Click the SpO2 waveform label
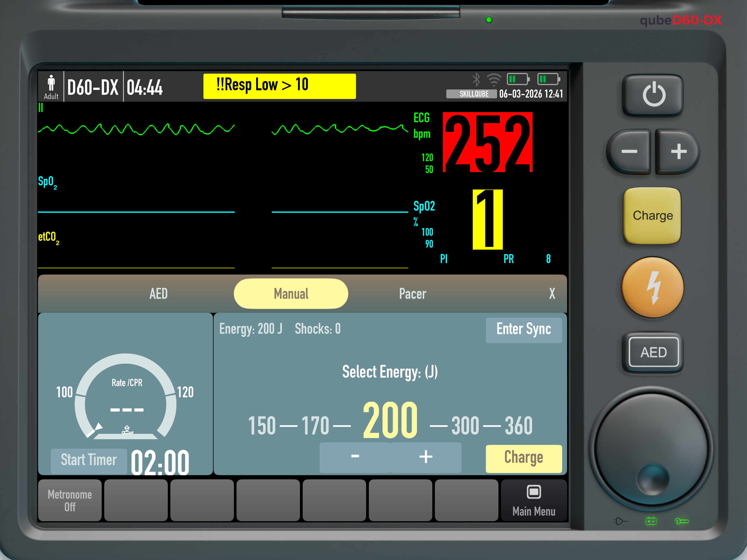This screenshot has width=747, height=560. coord(47,182)
